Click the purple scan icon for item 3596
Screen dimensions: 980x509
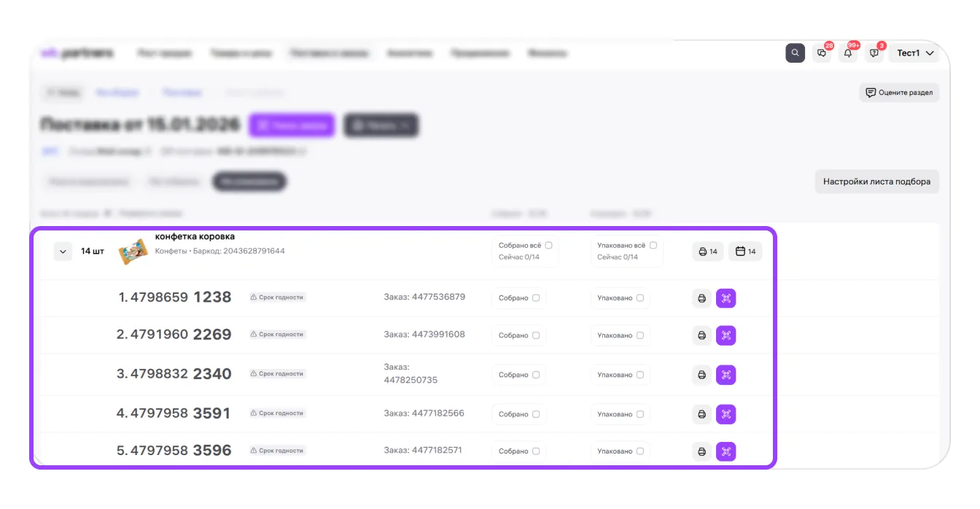pyautogui.click(x=726, y=451)
